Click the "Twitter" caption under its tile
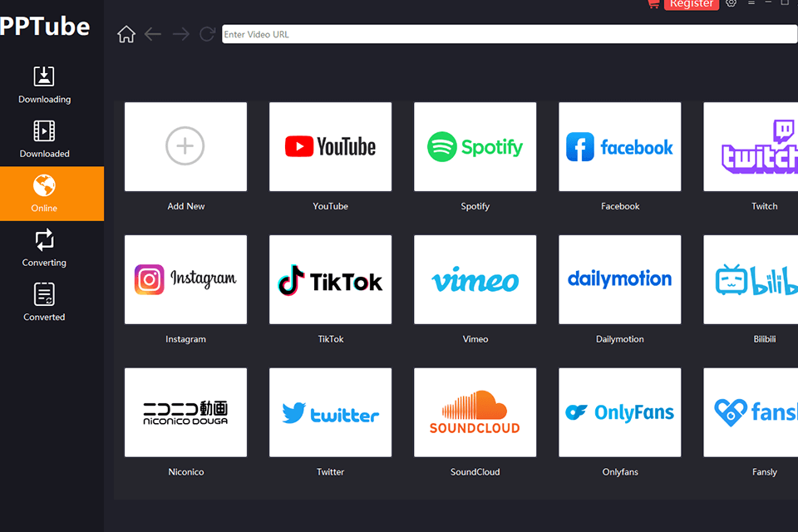Screen dimensions: 798x532 pos(330,472)
